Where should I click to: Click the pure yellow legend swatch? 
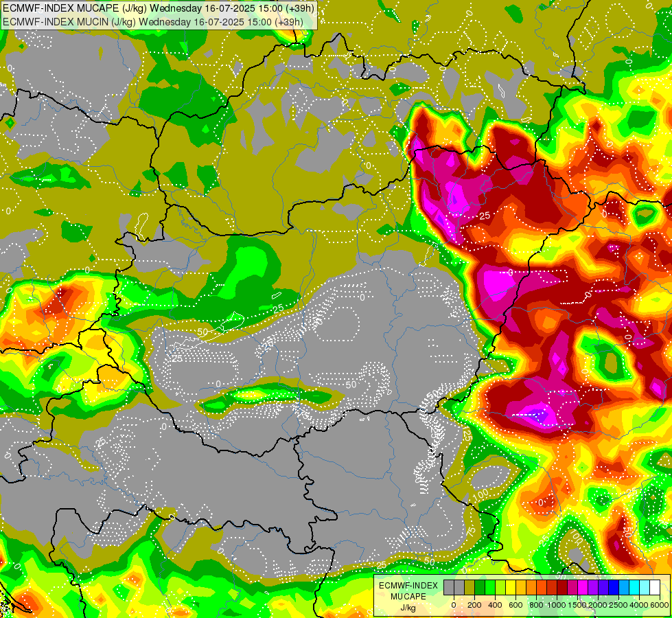pyautogui.click(x=511, y=587)
